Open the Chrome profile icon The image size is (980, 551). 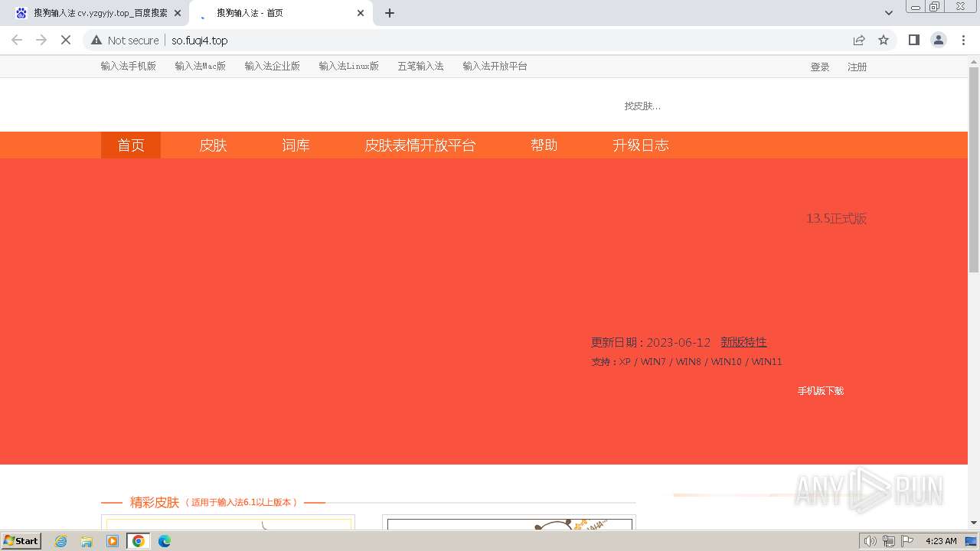[939, 40]
